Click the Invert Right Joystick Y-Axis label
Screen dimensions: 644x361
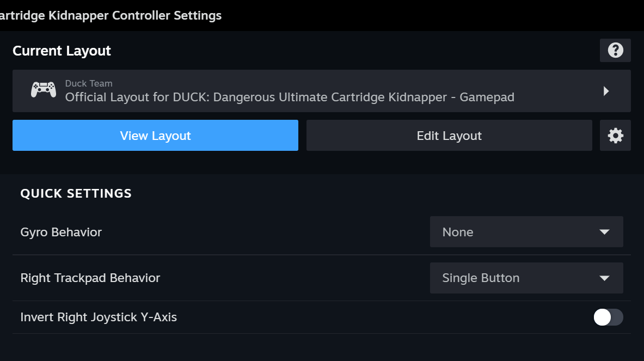pyautogui.click(x=99, y=317)
